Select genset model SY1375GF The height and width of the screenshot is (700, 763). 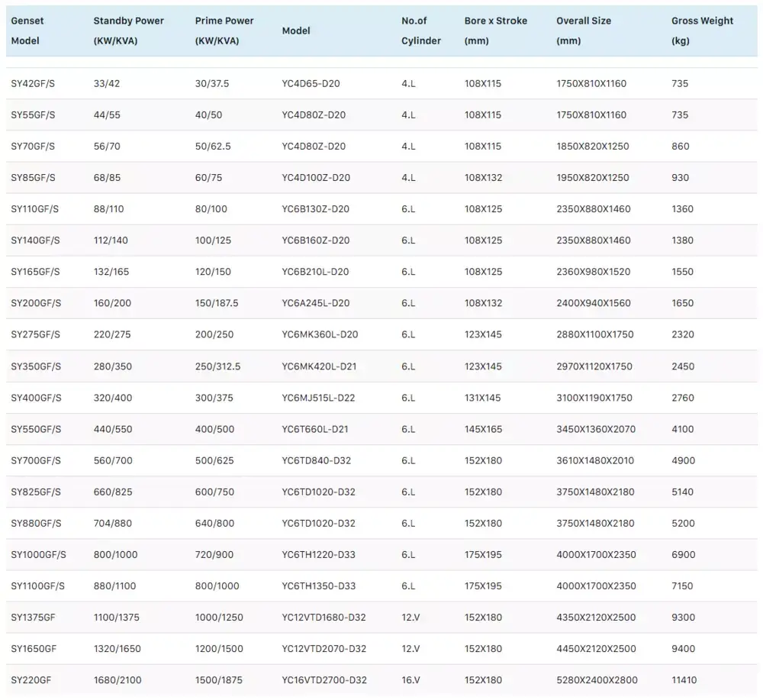(x=33, y=618)
